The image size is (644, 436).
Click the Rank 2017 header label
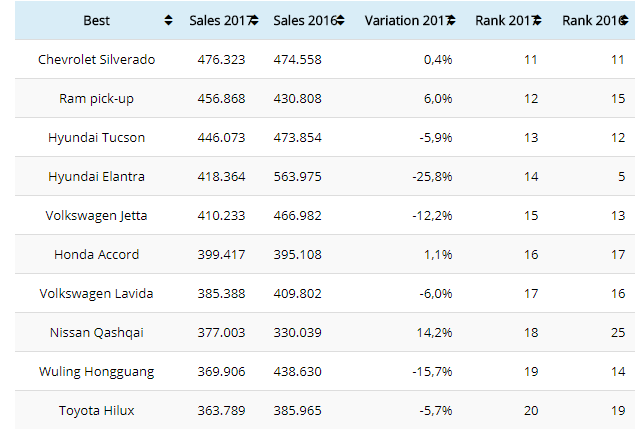[504, 21]
